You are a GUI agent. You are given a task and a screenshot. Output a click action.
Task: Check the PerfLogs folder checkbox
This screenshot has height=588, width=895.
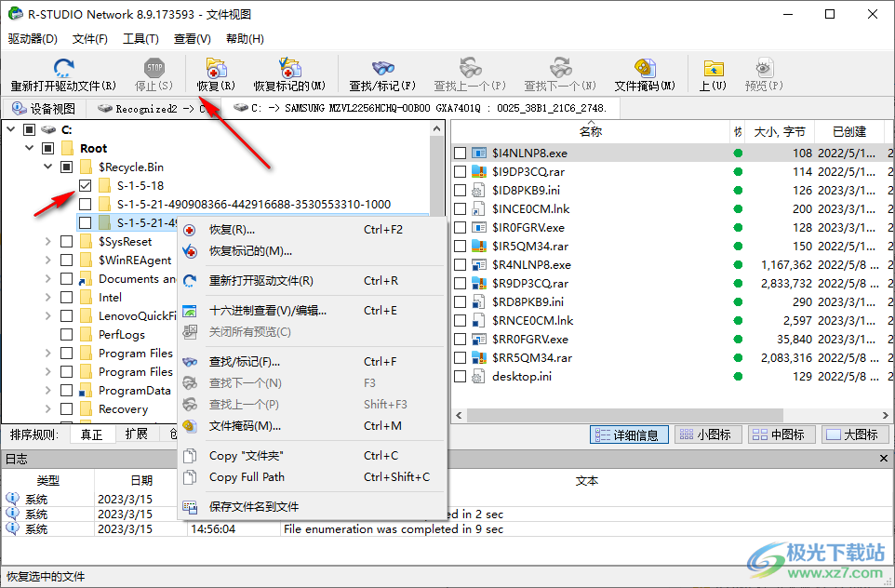(x=67, y=335)
